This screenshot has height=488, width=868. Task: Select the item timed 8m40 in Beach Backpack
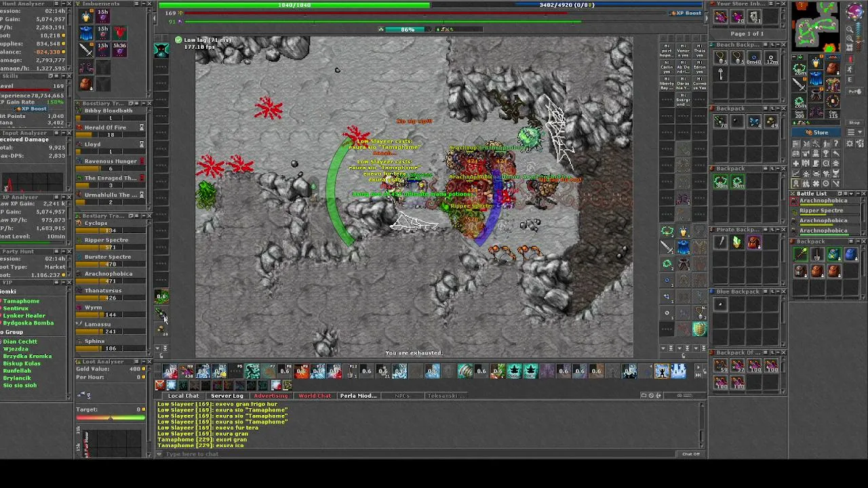click(754, 58)
